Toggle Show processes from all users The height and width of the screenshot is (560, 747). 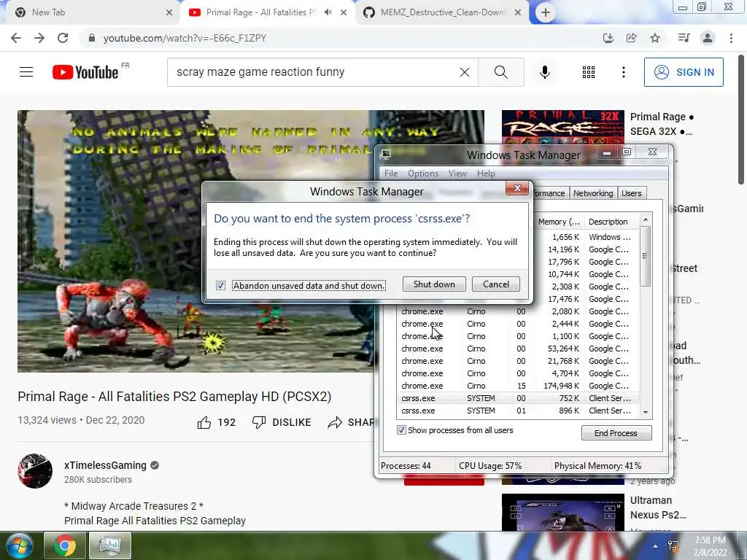[x=402, y=430]
